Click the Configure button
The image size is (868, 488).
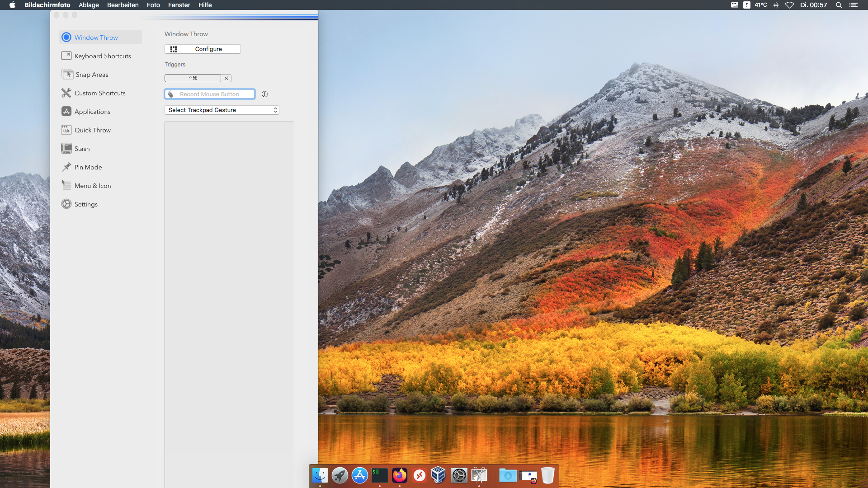click(203, 49)
